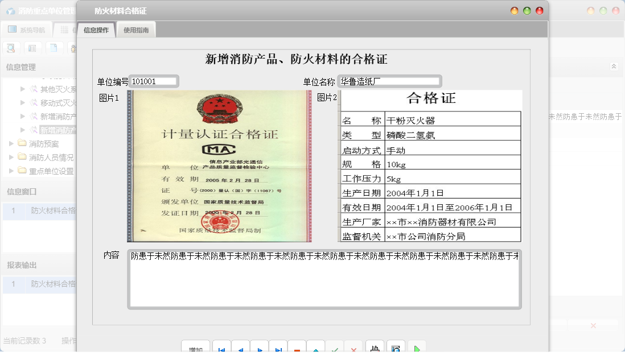
Task: Go to the previous record
Action: point(240,350)
